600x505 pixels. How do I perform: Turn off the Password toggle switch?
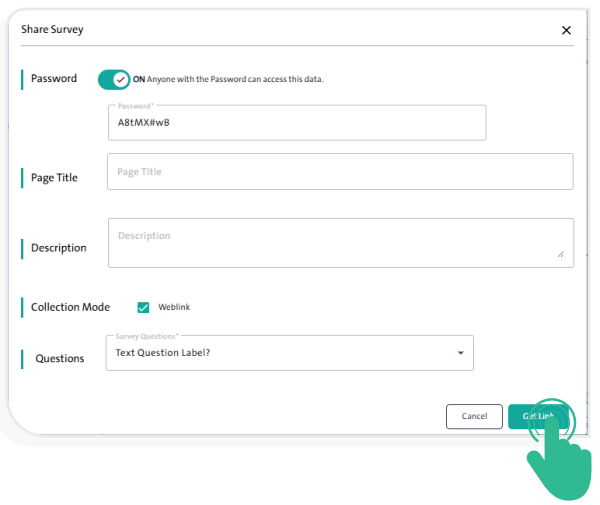114,79
